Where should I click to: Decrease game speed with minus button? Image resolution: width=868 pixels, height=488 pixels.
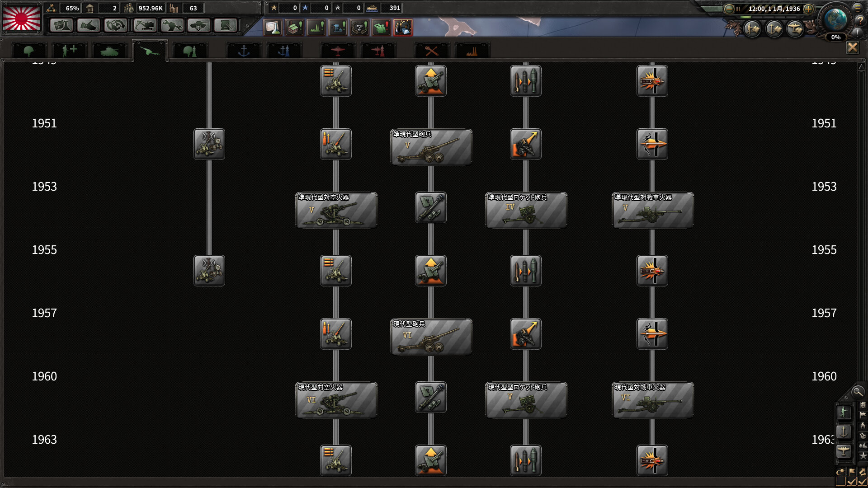click(x=729, y=9)
